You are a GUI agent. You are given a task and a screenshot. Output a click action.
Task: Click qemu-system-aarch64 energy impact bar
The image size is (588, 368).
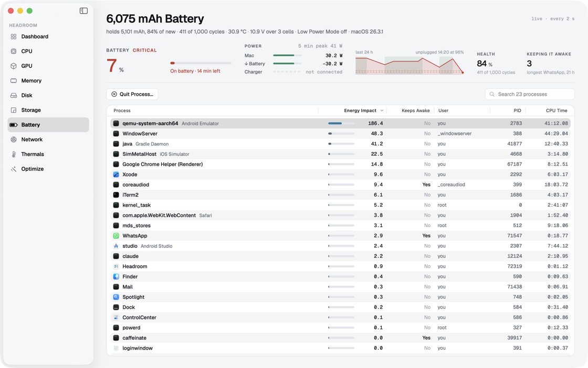point(341,123)
